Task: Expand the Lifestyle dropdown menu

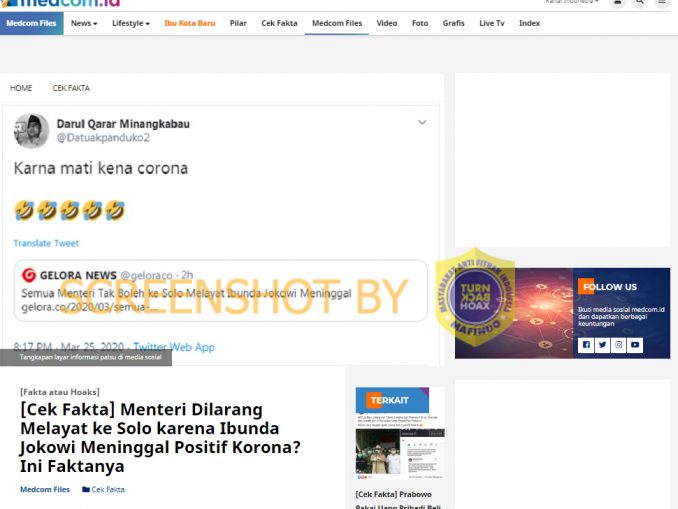Action: point(131,23)
